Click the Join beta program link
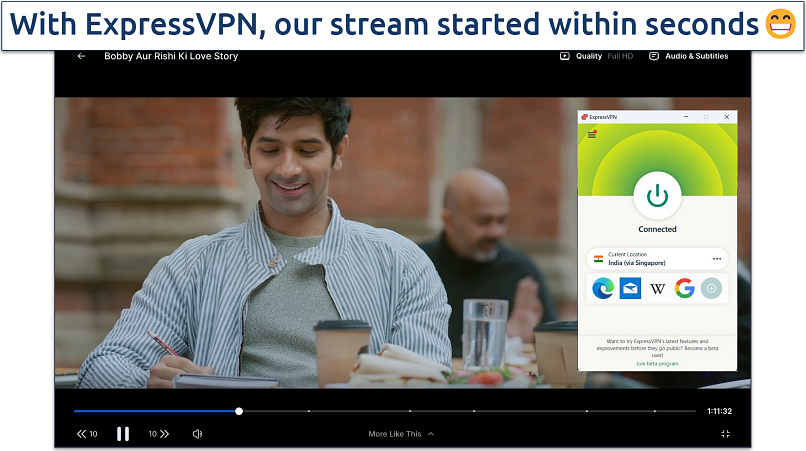This screenshot has width=806, height=451. (x=657, y=364)
